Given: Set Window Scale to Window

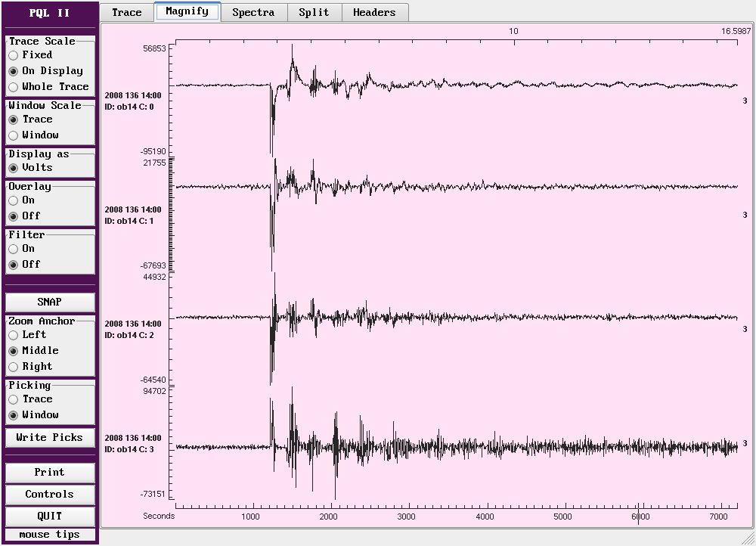Looking at the screenshot, I should (x=14, y=135).
